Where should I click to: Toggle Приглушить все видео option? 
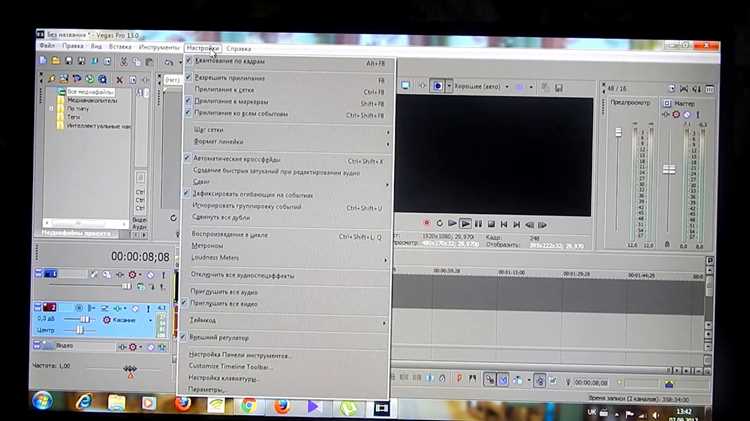click(x=223, y=302)
